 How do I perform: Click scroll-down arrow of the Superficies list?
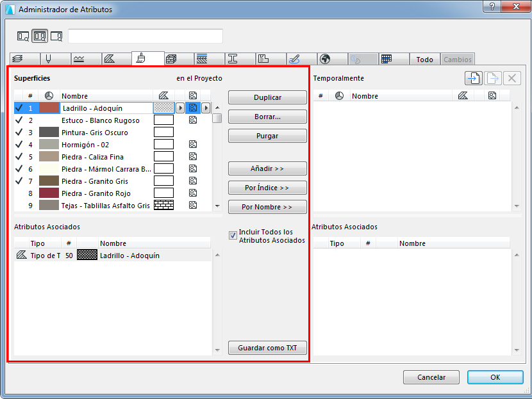coord(217,206)
